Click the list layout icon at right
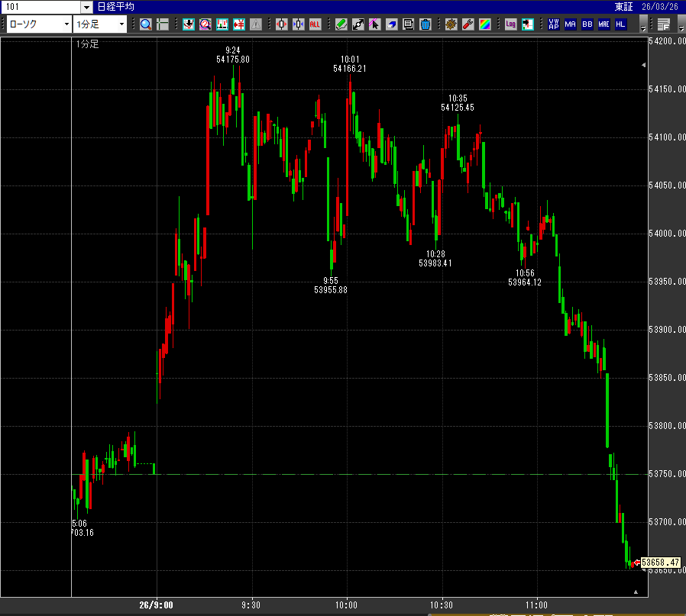Screen dimensions: 686x616 click(664, 24)
